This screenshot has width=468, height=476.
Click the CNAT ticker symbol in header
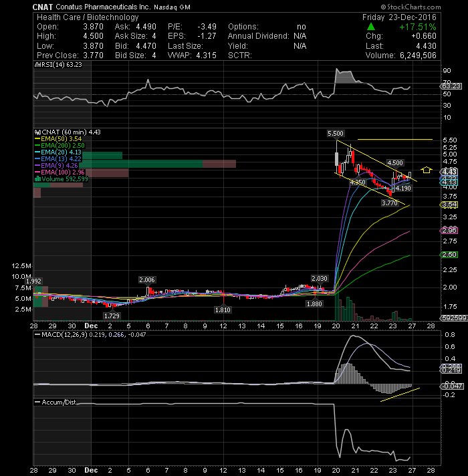(43, 7)
